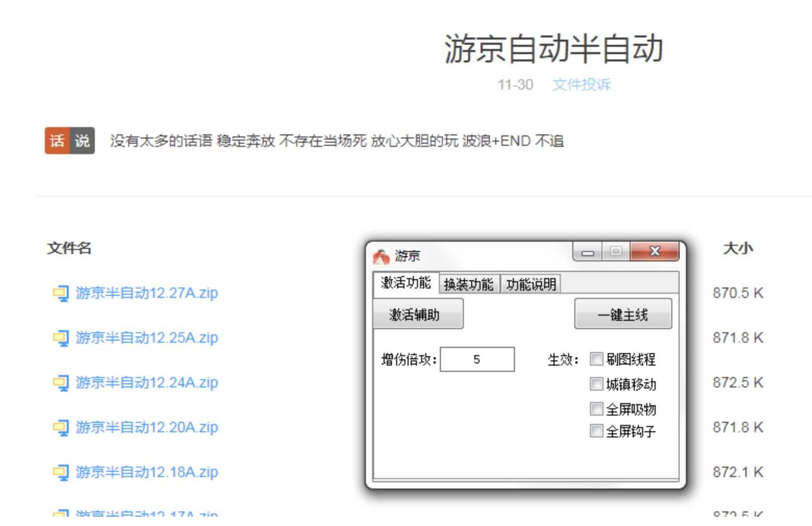Viewport: 812px width, 526px height.
Task: Click the 大小 column header
Action: pyautogui.click(x=738, y=248)
